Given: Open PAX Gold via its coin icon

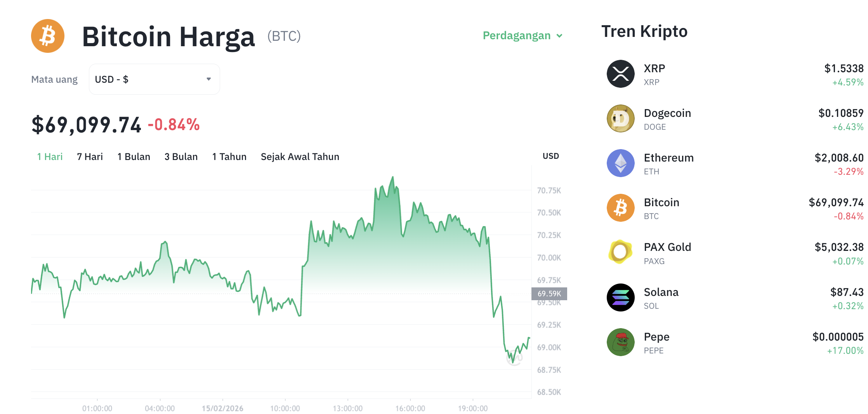Looking at the screenshot, I should [620, 252].
